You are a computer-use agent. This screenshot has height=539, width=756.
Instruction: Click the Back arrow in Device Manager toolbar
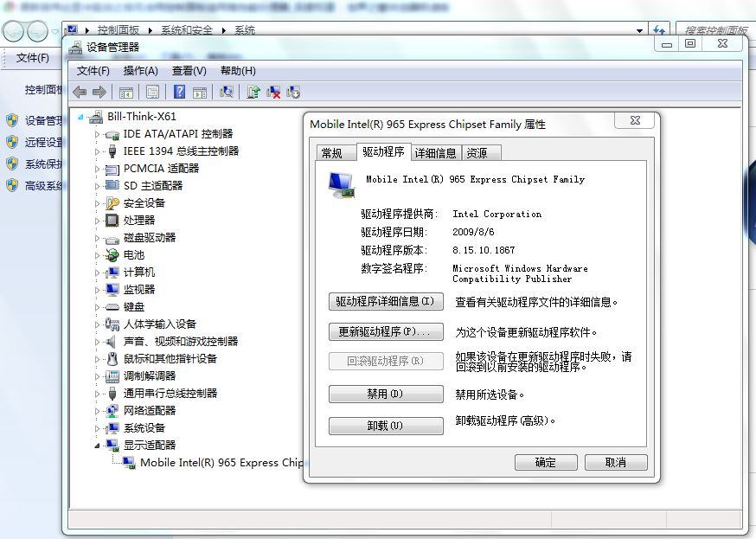pyautogui.click(x=80, y=92)
